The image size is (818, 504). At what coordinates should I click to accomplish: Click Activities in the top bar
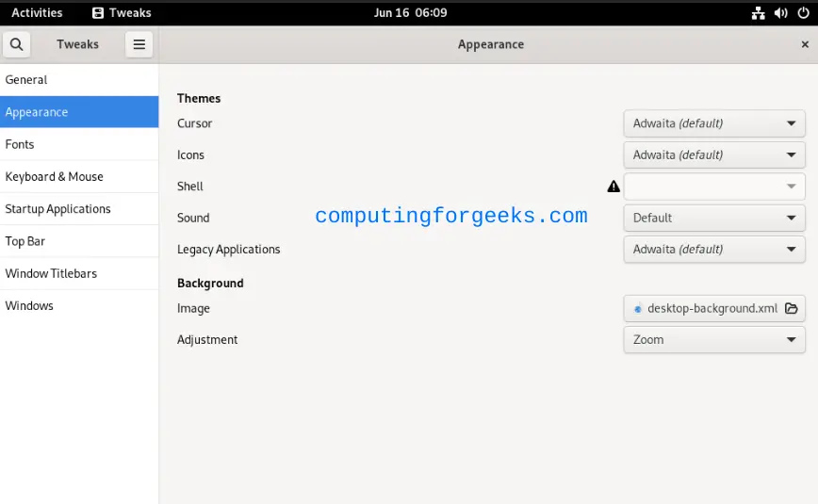tap(37, 13)
